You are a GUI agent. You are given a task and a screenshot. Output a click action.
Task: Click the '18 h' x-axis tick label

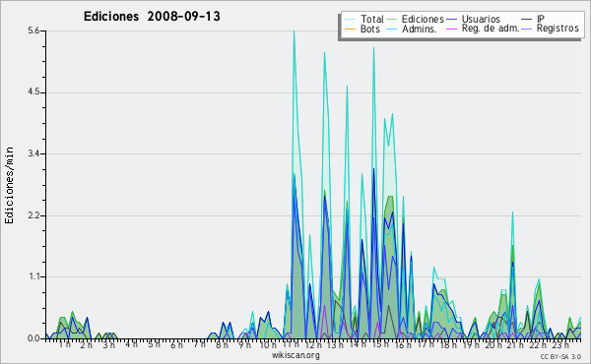448,344
